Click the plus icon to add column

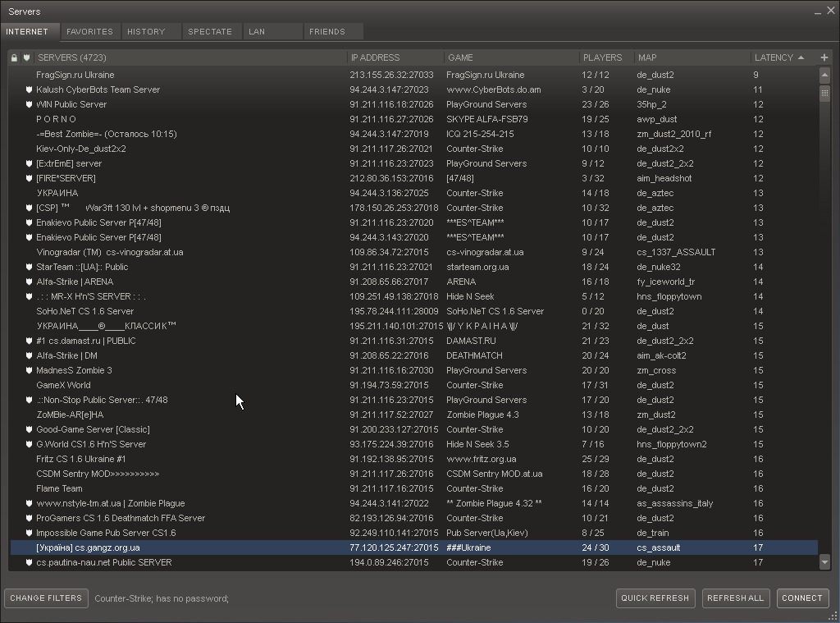pyautogui.click(x=824, y=57)
